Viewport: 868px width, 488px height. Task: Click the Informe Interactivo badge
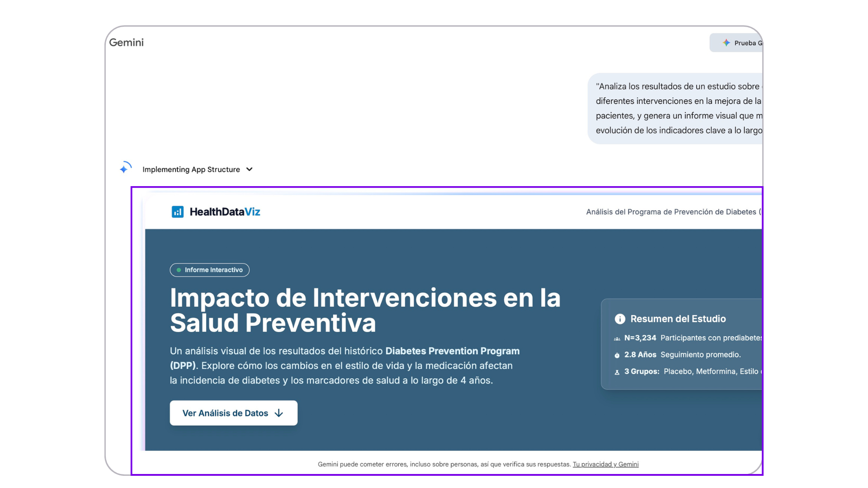point(209,270)
